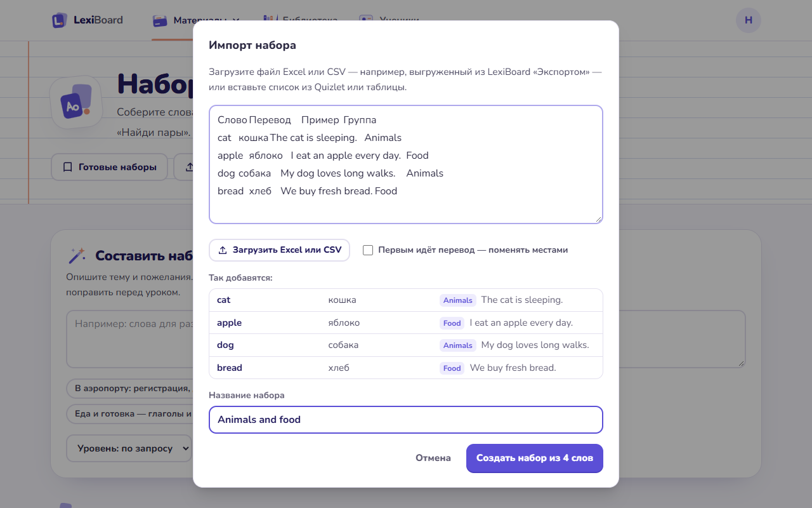Click example I eat an apple every day.
Image resolution: width=812 pixels, height=508 pixels.
[521, 323]
